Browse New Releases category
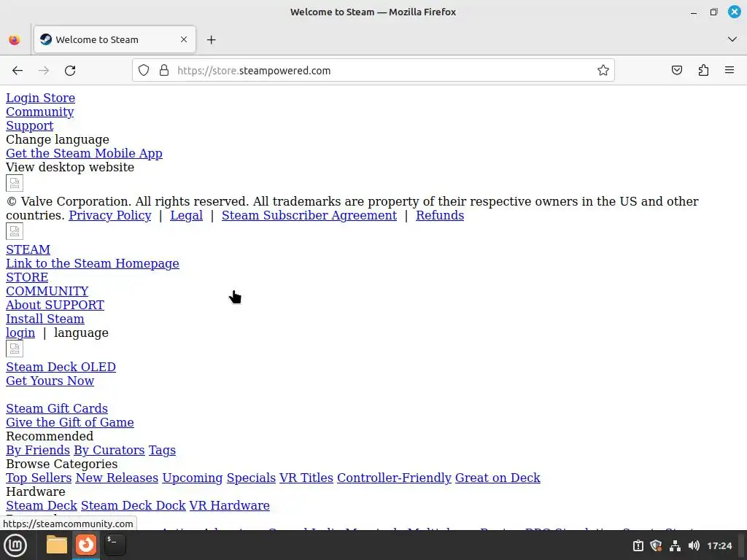Image resolution: width=747 pixels, height=560 pixels. pos(117,478)
